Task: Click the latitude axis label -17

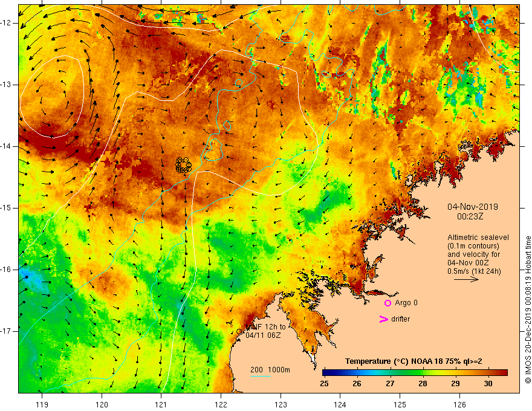Action: pos(7,331)
